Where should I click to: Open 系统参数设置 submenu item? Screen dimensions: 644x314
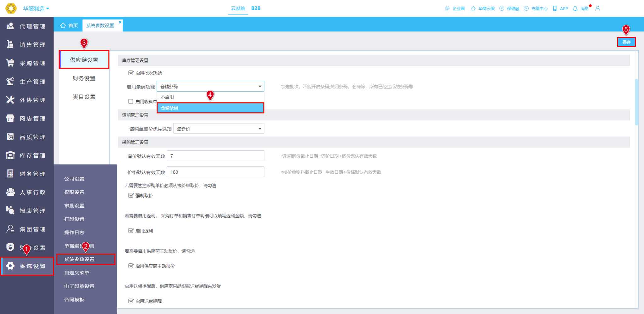pyautogui.click(x=86, y=259)
